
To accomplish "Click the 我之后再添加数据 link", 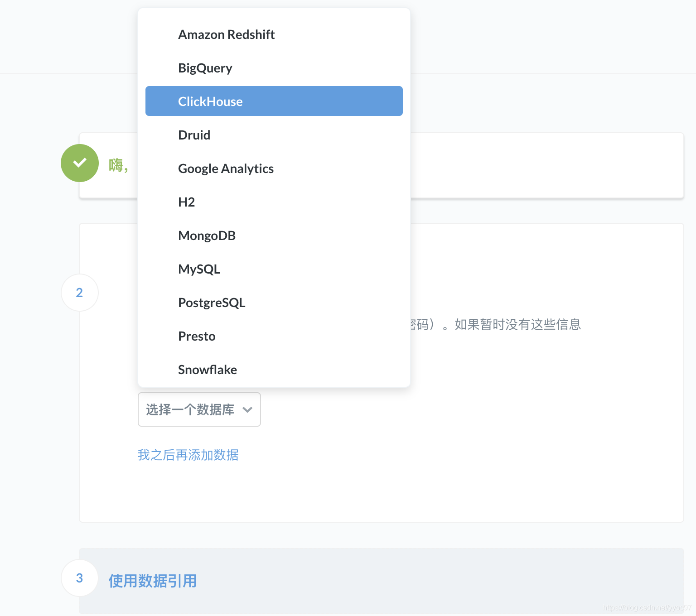I will (188, 455).
